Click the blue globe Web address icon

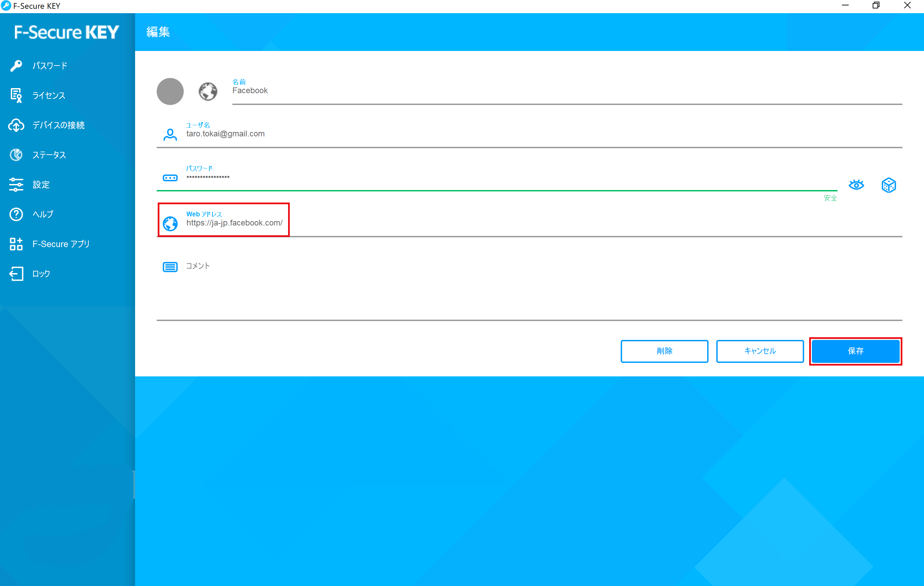(170, 223)
